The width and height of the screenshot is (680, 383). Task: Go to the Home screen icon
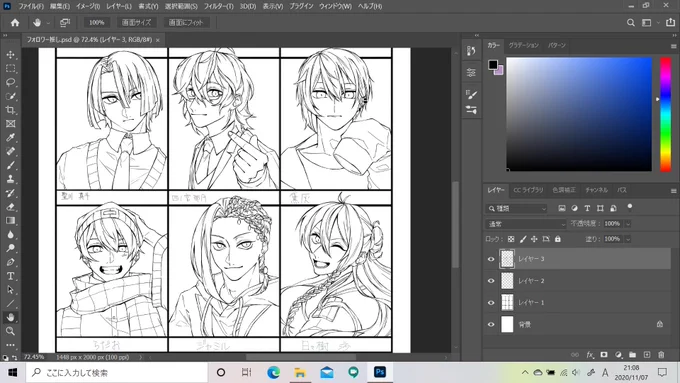(15, 23)
